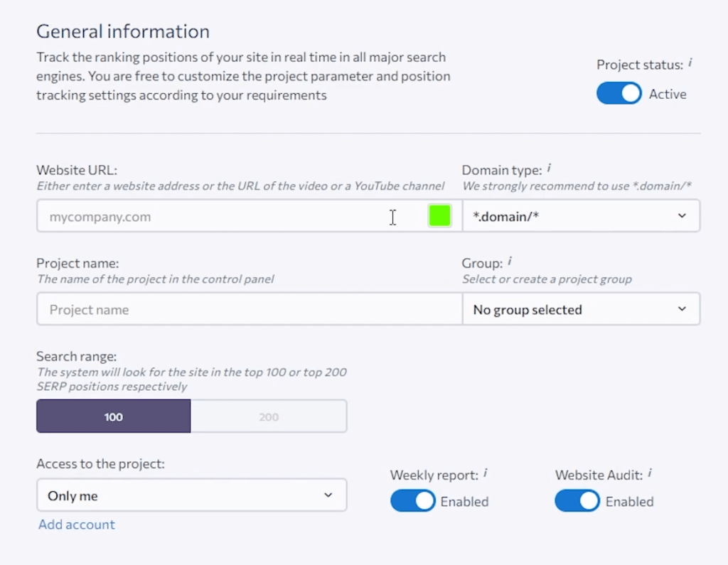Turn off the Website Audit toggle
Screen dimensions: 728x565
577,501
